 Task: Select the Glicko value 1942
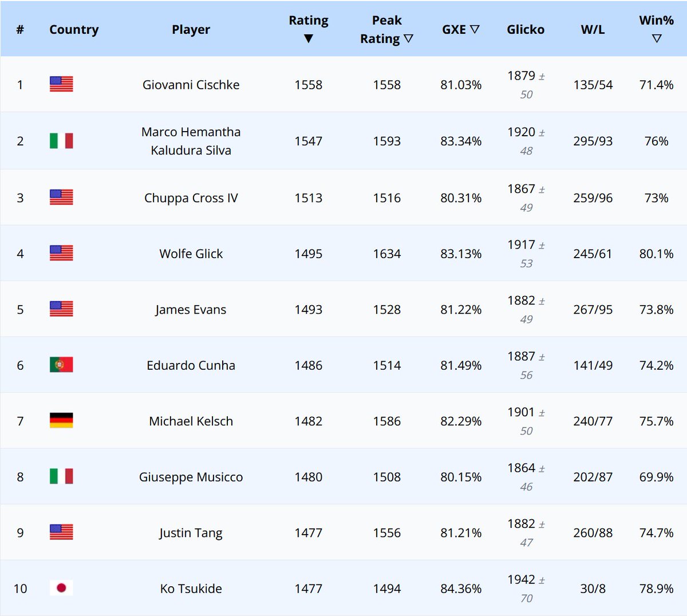point(522,579)
